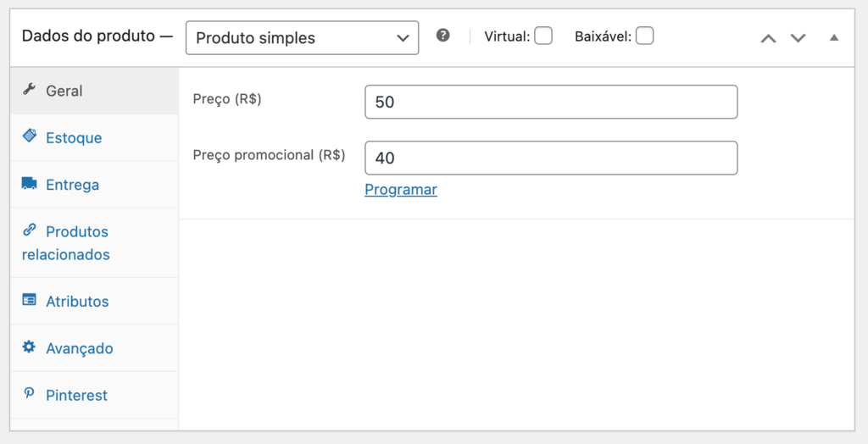Open the Produtos relacionados tab
The width and height of the screenshot is (868, 444).
[x=94, y=243]
